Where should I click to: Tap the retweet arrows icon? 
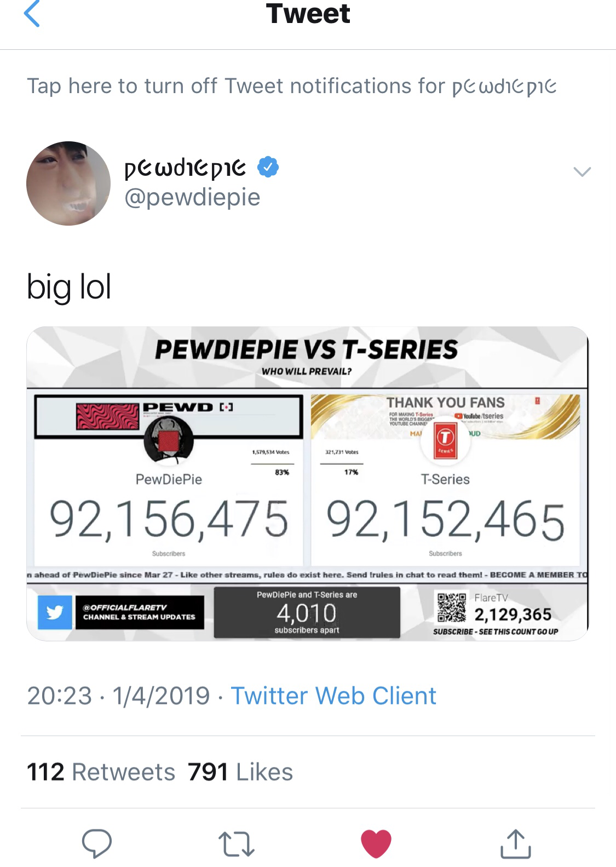(x=236, y=843)
